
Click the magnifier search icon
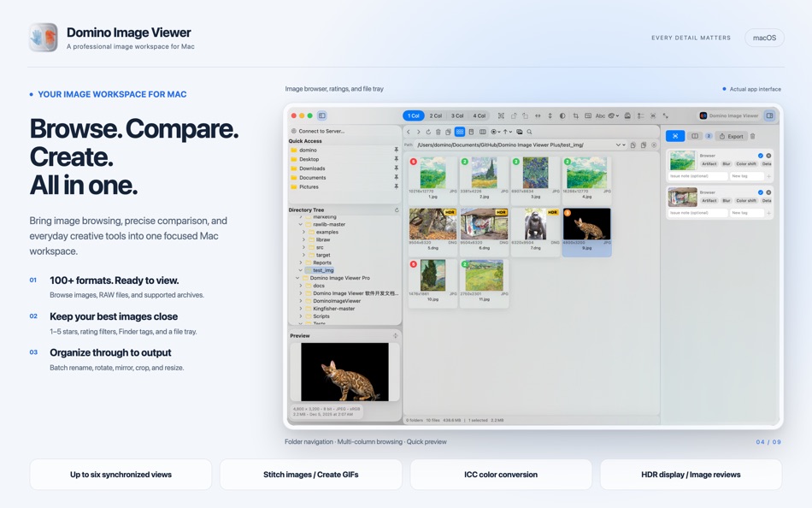click(x=529, y=132)
